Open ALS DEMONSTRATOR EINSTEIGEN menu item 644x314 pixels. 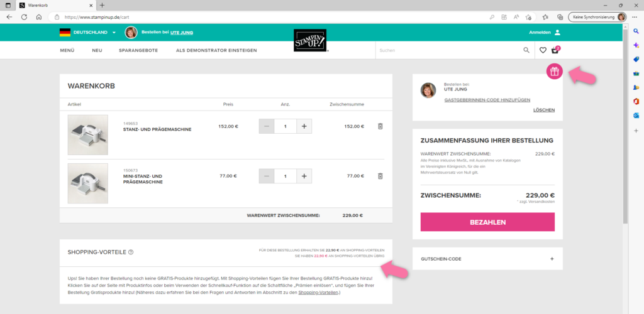coord(216,50)
